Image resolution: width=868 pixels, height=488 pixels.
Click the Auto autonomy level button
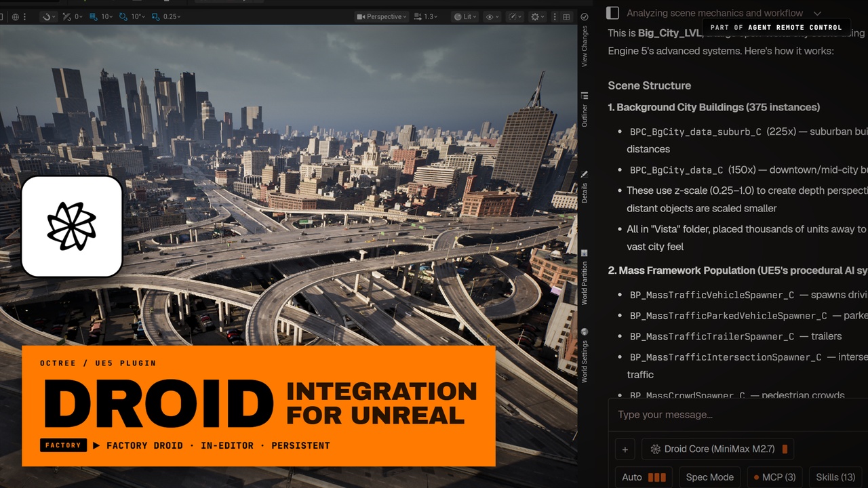click(x=644, y=477)
